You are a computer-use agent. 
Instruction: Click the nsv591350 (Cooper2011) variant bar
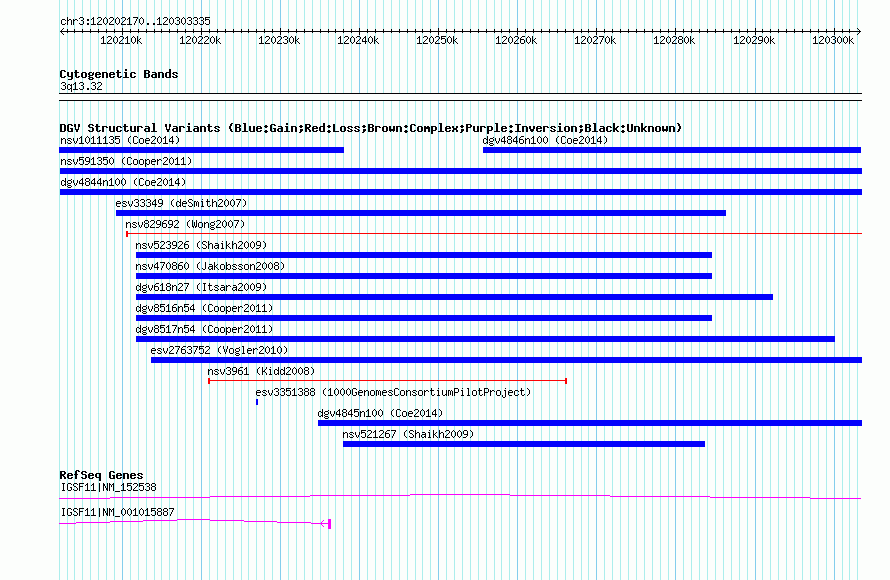pyautogui.click(x=460, y=171)
